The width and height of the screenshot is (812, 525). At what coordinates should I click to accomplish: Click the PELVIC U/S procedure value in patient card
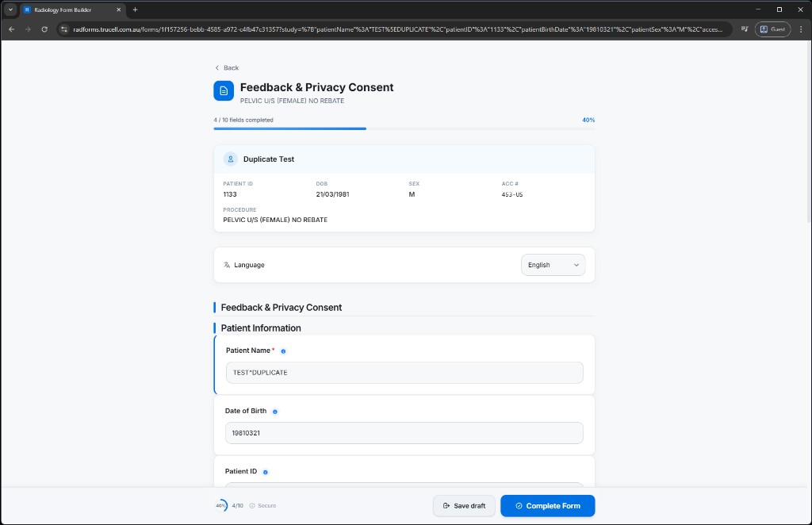click(275, 220)
